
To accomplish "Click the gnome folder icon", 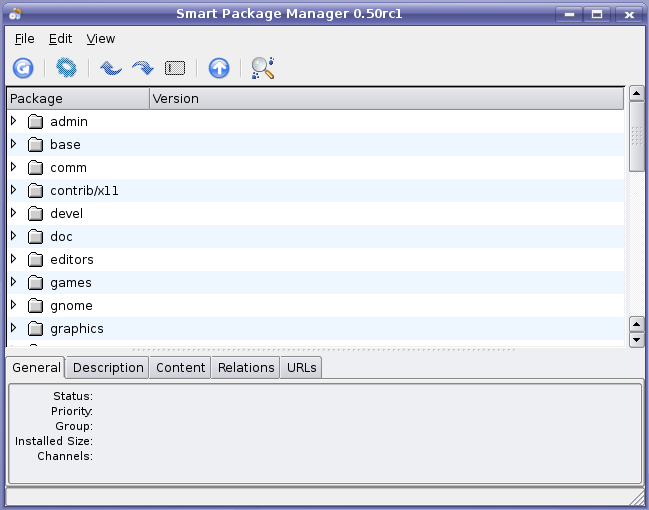I will click(36, 306).
